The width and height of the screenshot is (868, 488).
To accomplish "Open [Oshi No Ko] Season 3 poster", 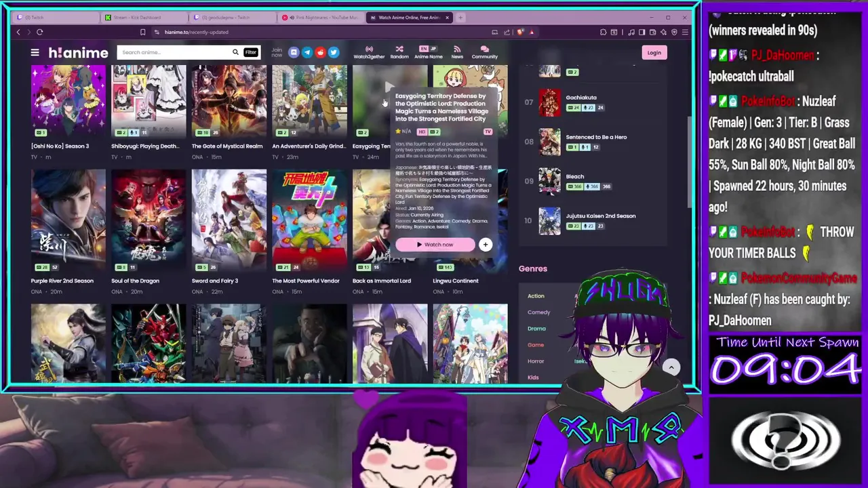I will coord(68,101).
